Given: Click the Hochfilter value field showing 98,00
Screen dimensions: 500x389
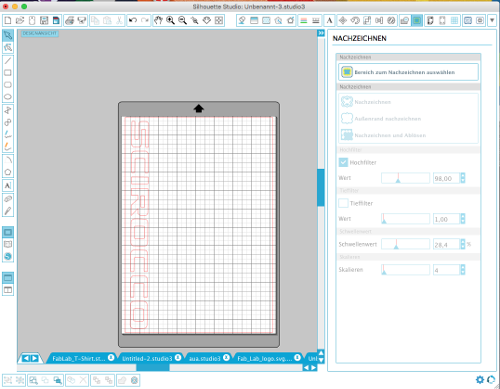Looking at the screenshot, I should click(x=446, y=178).
